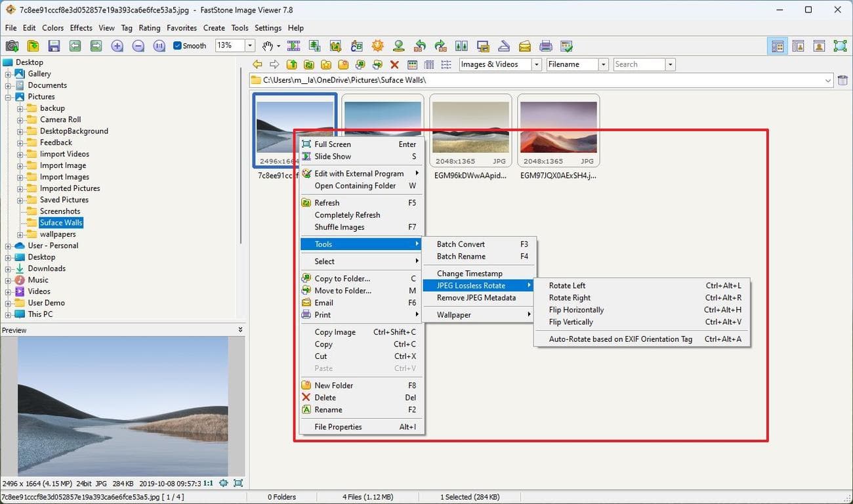Viewport: 853px width, 504px height.
Task: Choose Rotate Left from the rotate submenu
Action: 567,285
